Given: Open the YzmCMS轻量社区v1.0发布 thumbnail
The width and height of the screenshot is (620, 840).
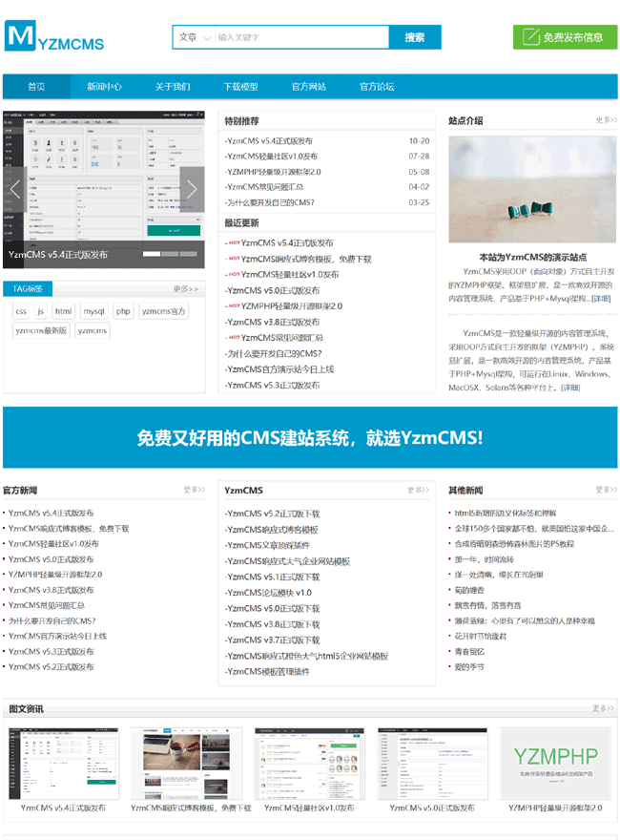Looking at the screenshot, I should point(309,764).
